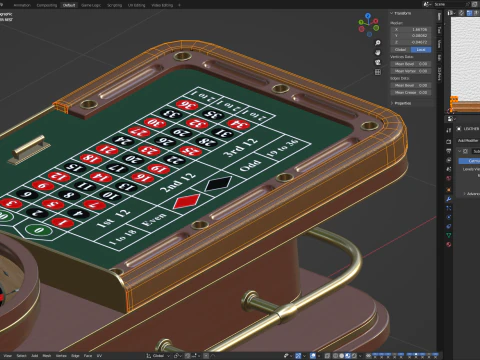Collapse the subdivision modifier panel
The width and height of the screenshot is (480, 360).
(460, 151)
